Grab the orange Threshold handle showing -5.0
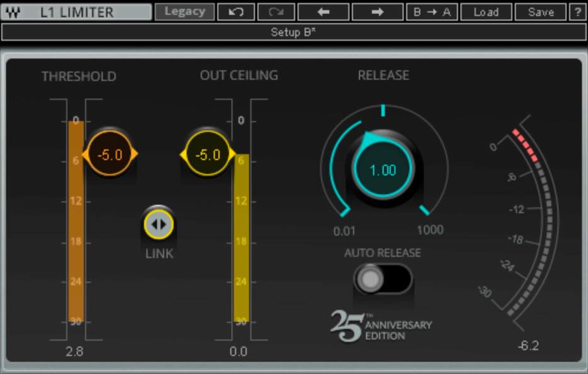 [110, 154]
